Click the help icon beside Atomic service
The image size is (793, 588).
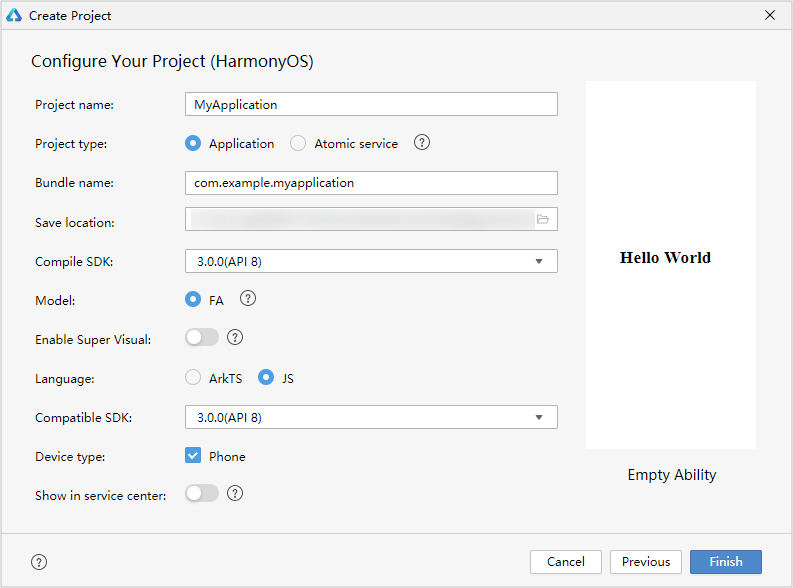422,143
